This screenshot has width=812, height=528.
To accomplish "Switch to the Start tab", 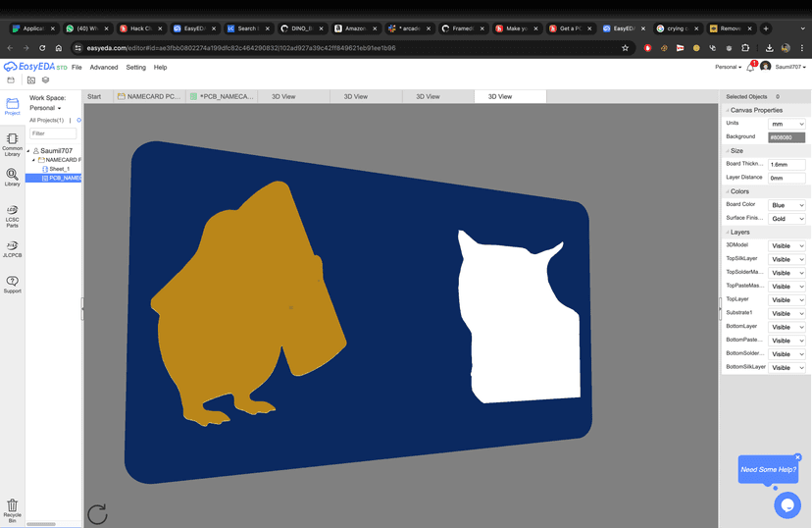I will pyautogui.click(x=94, y=96).
